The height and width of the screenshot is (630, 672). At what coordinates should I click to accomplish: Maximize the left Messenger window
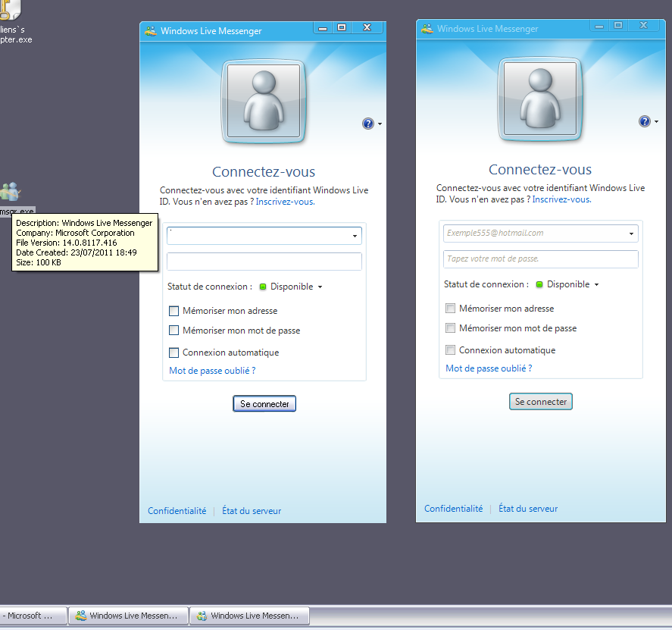pyautogui.click(x=342, y=28)
